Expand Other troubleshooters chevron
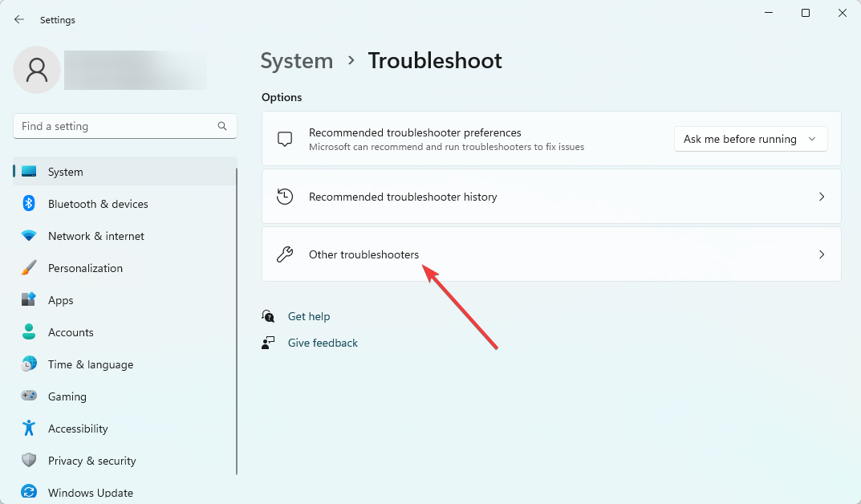Viewport: 861px width, 504px height. pyautogui.click(x=822, y=254)
